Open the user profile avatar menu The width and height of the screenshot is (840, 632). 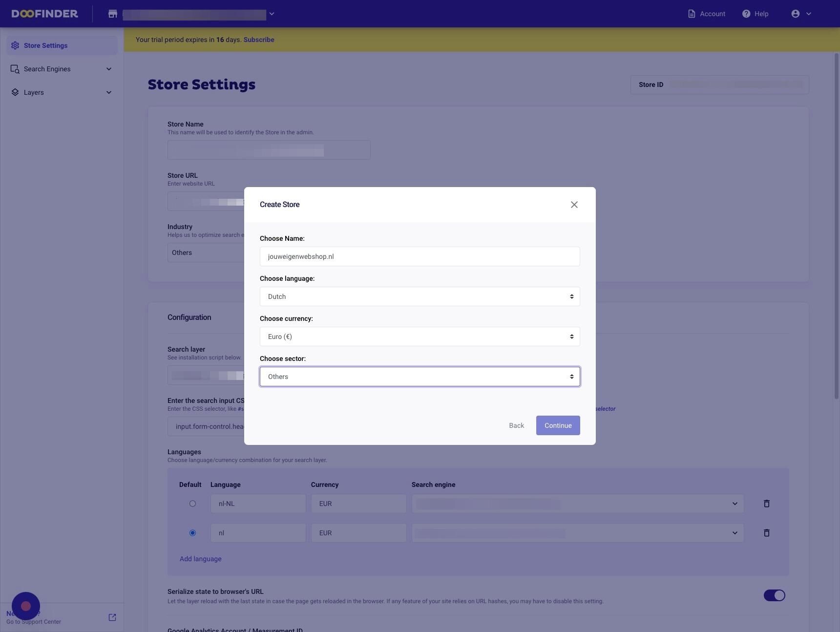[x=796, y=14]
